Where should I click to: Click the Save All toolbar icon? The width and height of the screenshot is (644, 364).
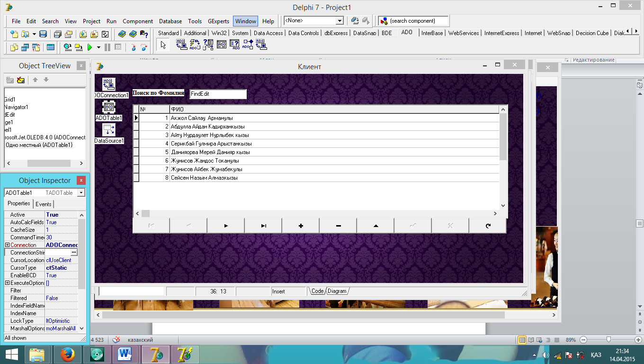coord(57,34)
